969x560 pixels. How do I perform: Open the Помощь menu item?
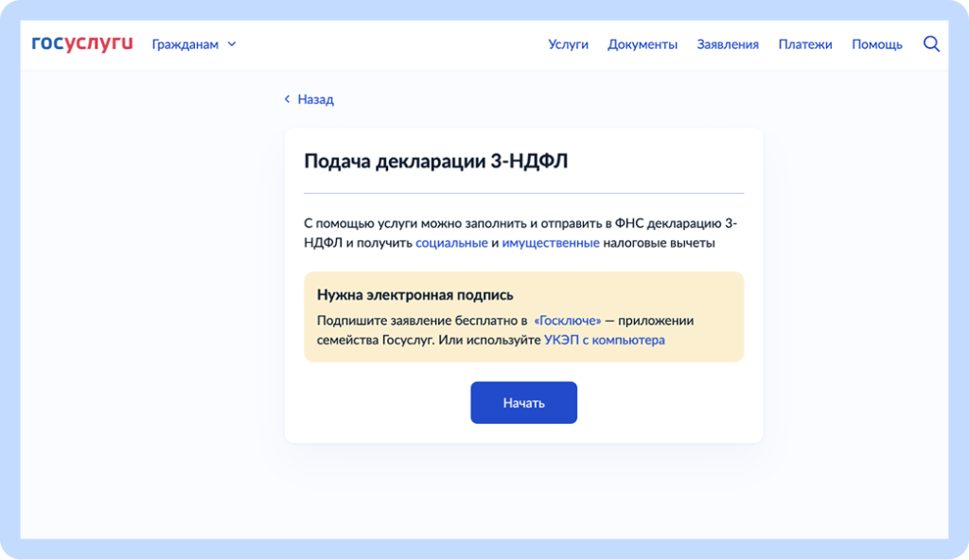[x=876, y=44]
